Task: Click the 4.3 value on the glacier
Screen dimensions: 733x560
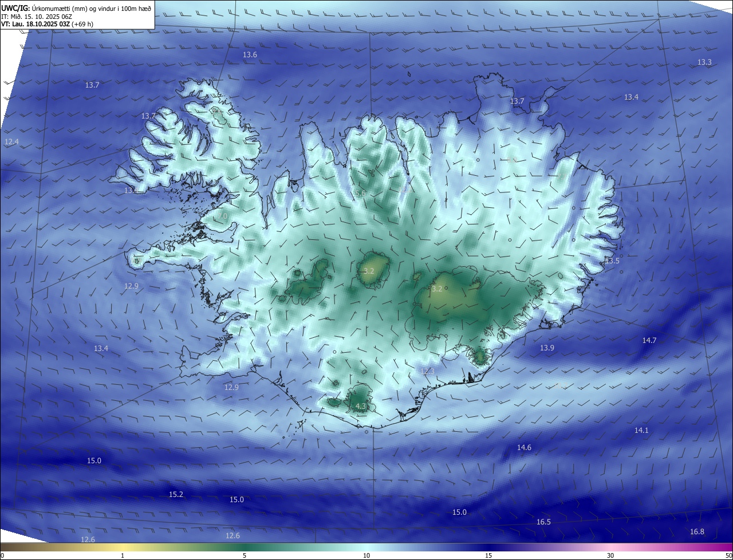Action: 361,406
